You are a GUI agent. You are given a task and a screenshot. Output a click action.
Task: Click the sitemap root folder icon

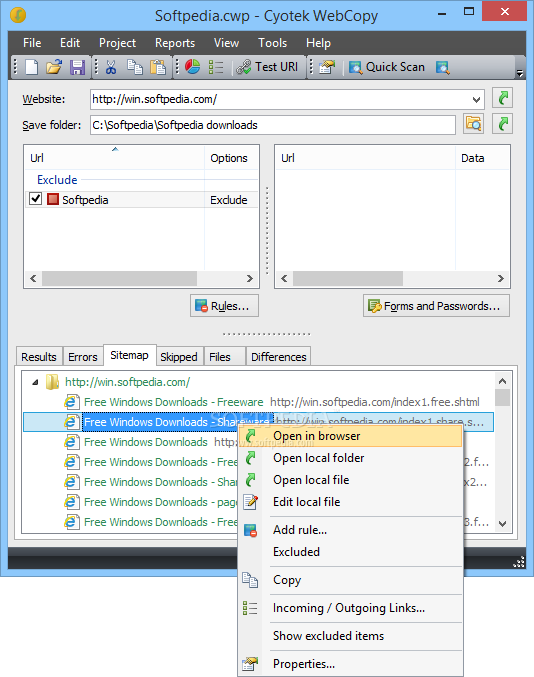click(52, 382)
